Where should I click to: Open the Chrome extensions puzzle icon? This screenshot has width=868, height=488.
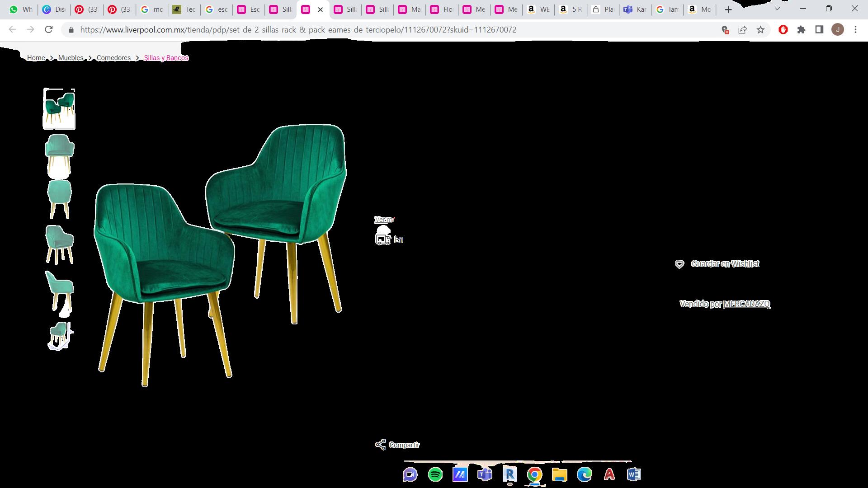tap(801, 30)
